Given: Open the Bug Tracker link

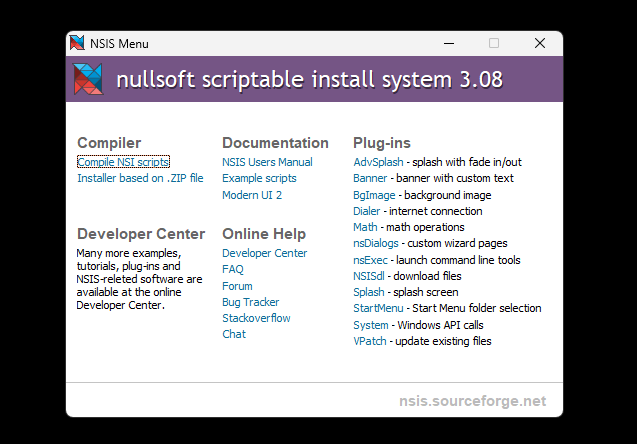Looking at the screenshot, I should [251, 302].
